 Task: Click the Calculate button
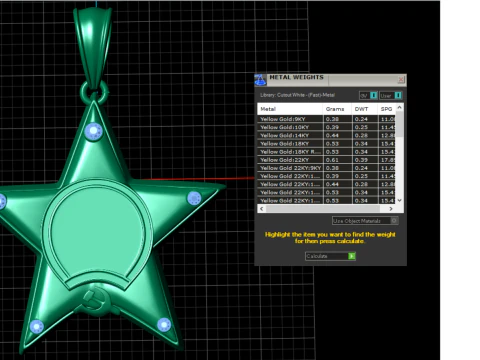330,256
